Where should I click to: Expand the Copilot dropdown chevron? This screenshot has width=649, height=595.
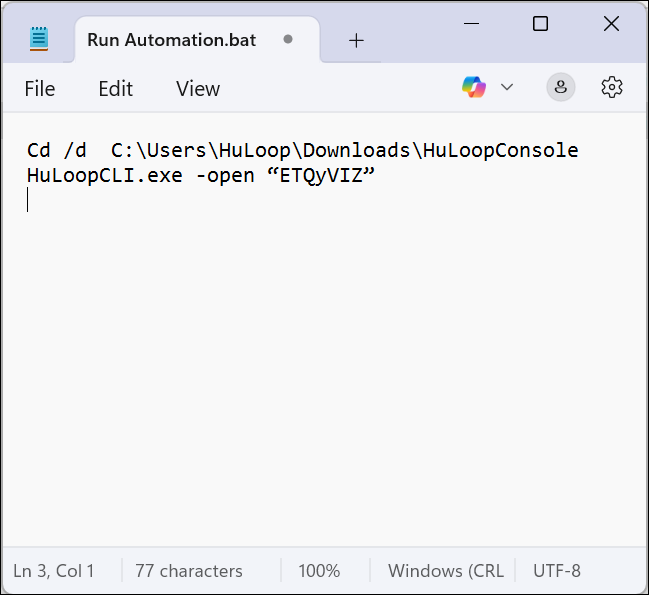(x=507, y=87)
